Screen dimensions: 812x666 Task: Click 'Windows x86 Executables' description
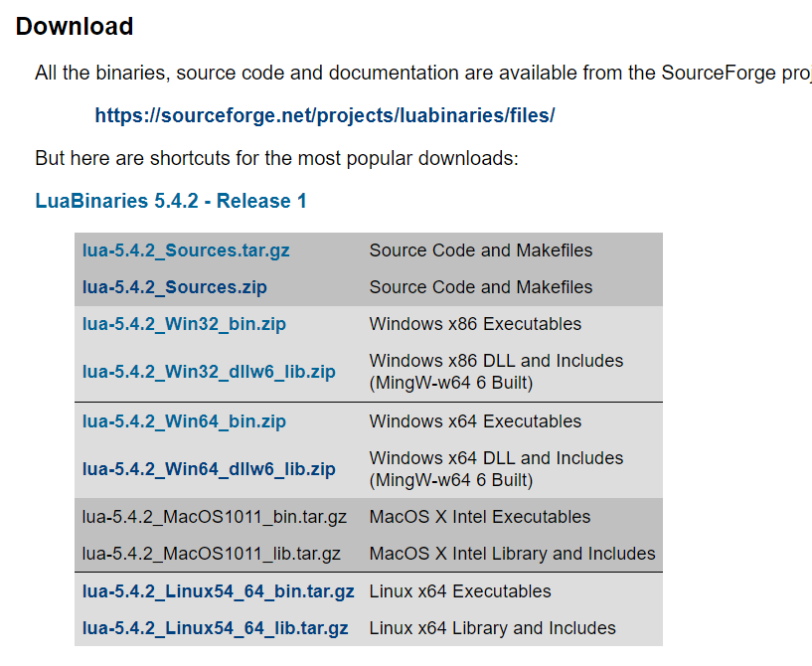tap(475, 324)
